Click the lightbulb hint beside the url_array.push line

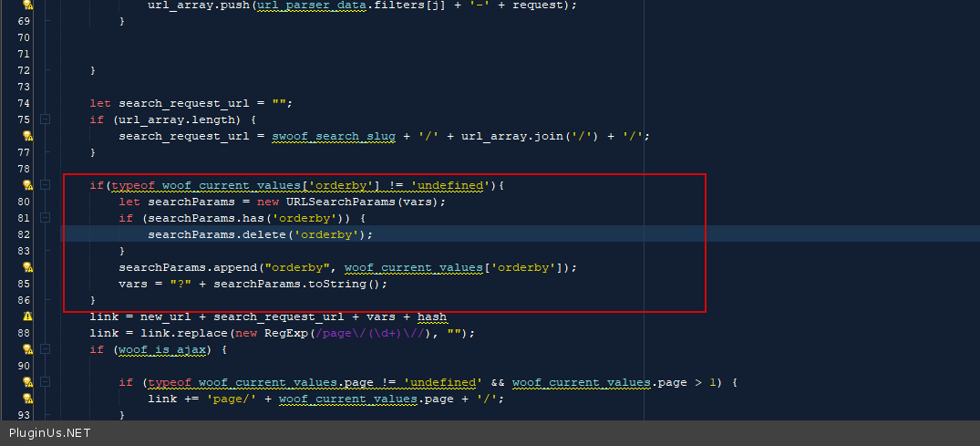click(27, 5)
